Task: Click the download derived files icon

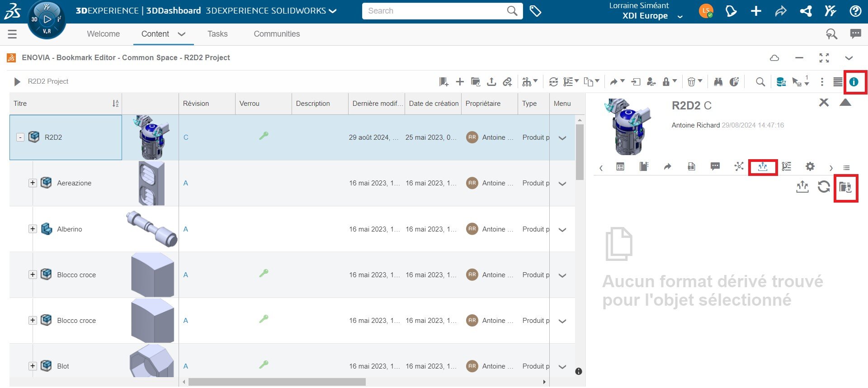Action: coord(845,187)
